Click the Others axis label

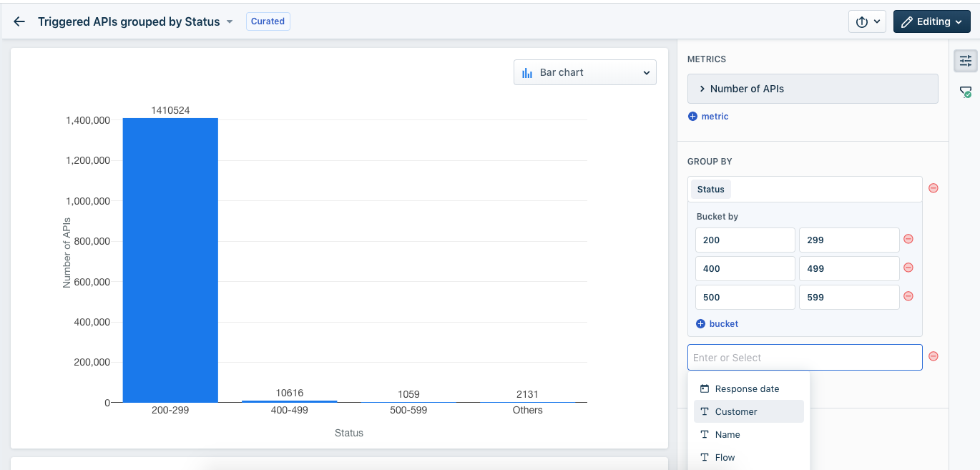[x=528, y=410]
